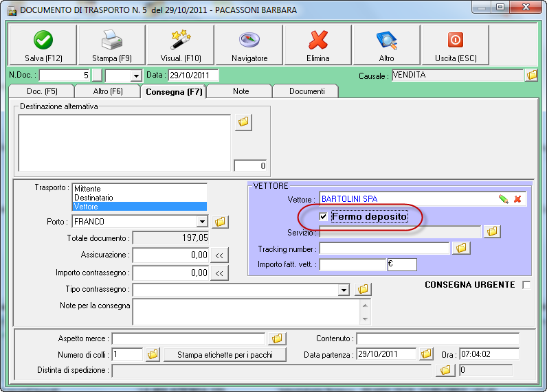Expand the Porto dropdown
This screenshot has height=392, width=547.
pyautogui.click(x=201, y=222)
